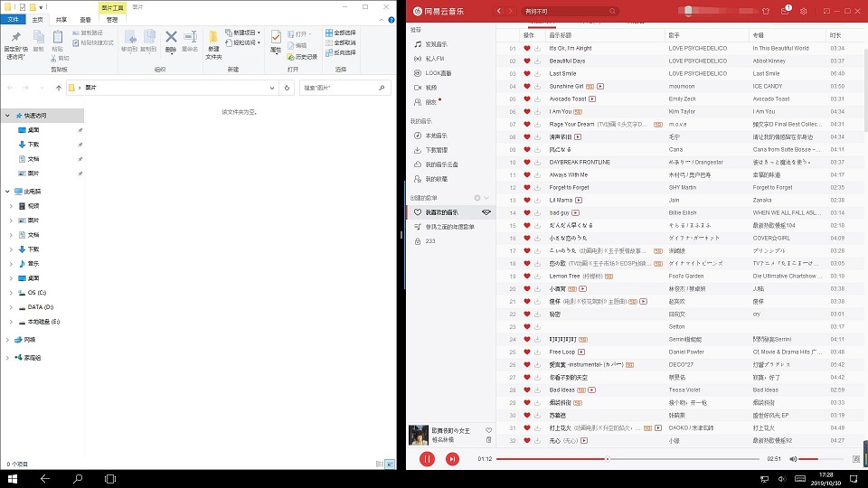
Task: Download the song It's Ok, I'm Alright
Action: click(x=537, y=48)
